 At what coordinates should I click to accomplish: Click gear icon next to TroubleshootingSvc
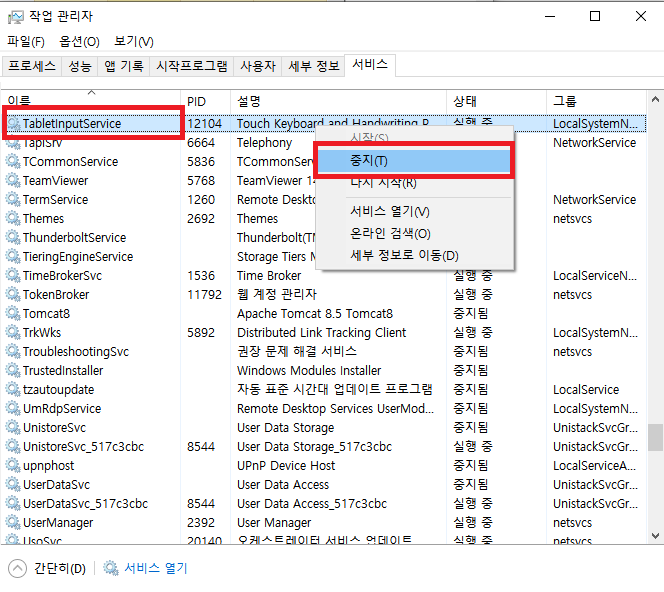[x=13, y=351]
